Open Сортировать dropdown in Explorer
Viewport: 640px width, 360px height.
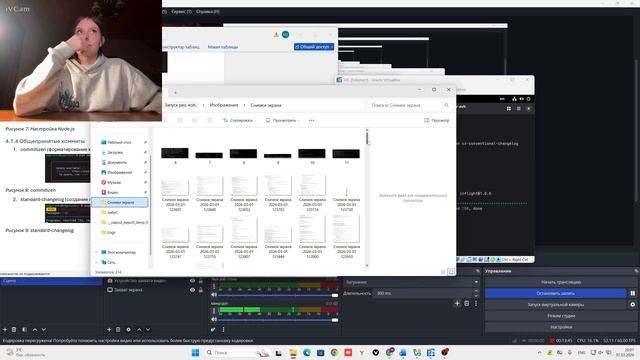point(240,120)
